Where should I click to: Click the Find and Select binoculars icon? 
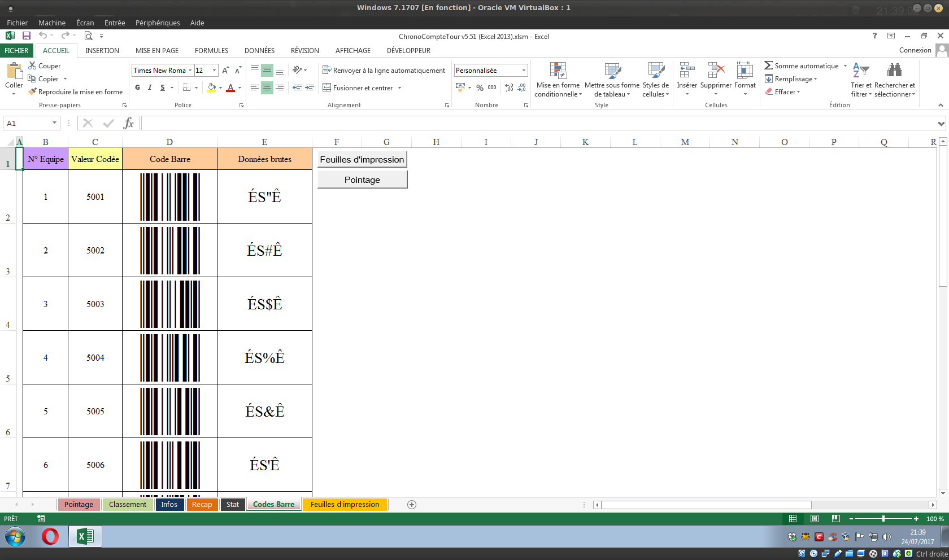tap(894, 71)
